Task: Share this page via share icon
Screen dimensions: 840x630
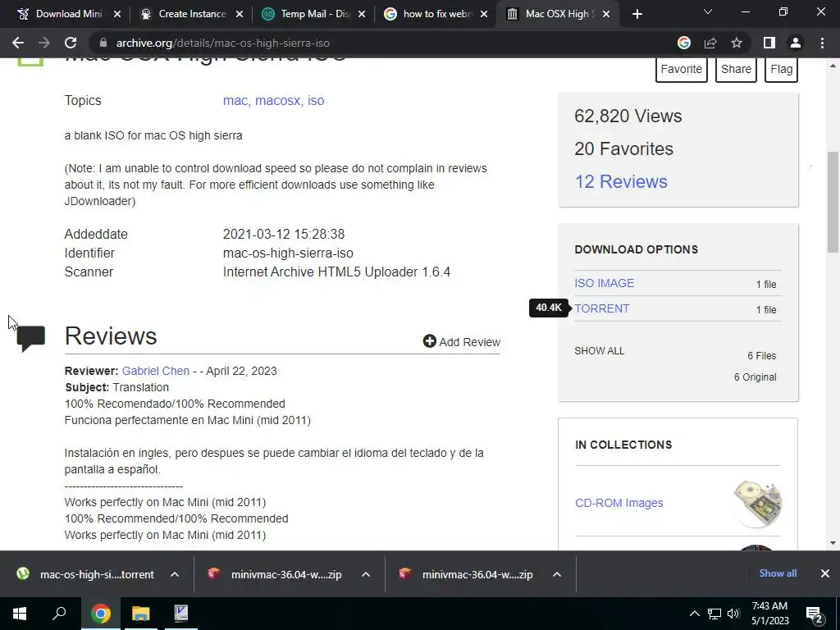Action: [710, 43]
